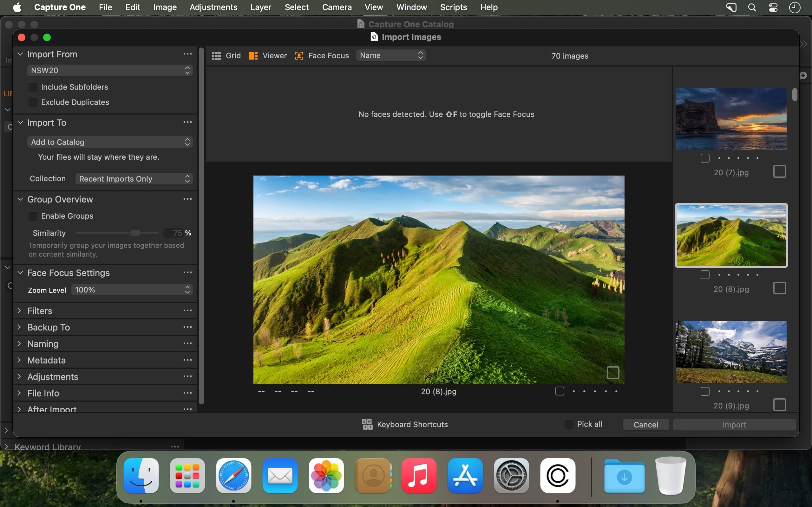
Task: Open the Layer menu
Action: coord(260,7)
